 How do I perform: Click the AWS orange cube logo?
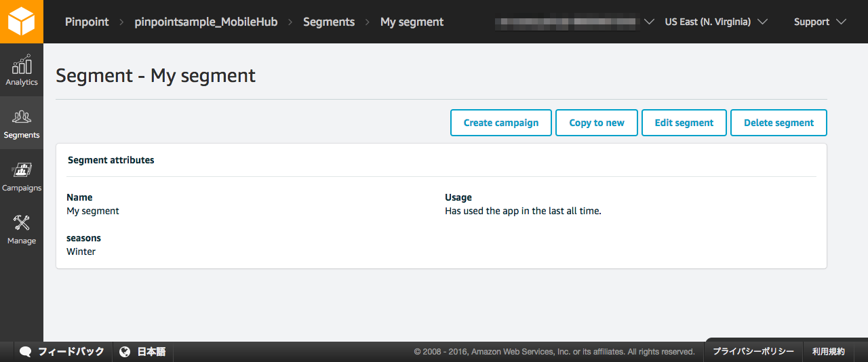point(21,21)
